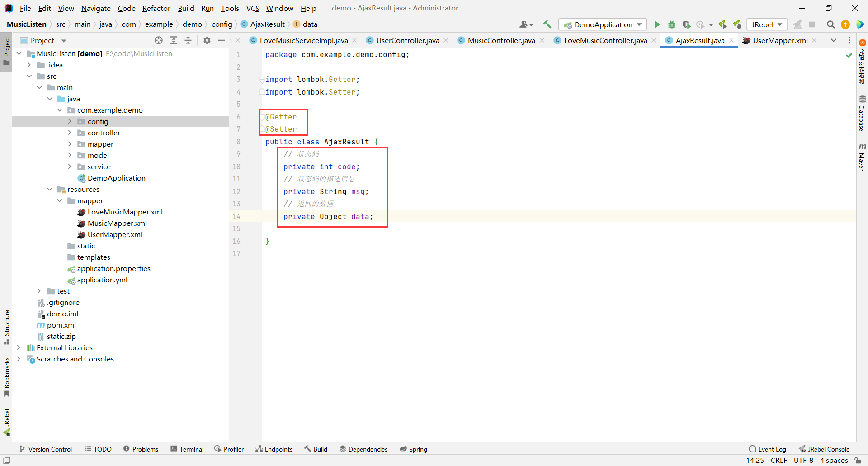Open UserMapper.xml in the project tree
The height and width of the screenshot is (466, 868).
[115, 234]
